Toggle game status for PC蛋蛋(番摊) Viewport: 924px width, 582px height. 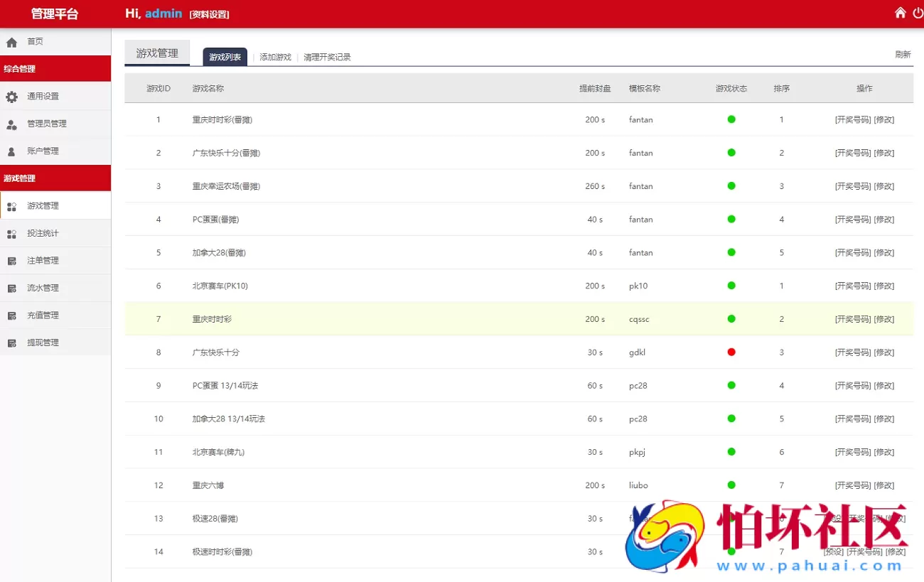[731, 219]
